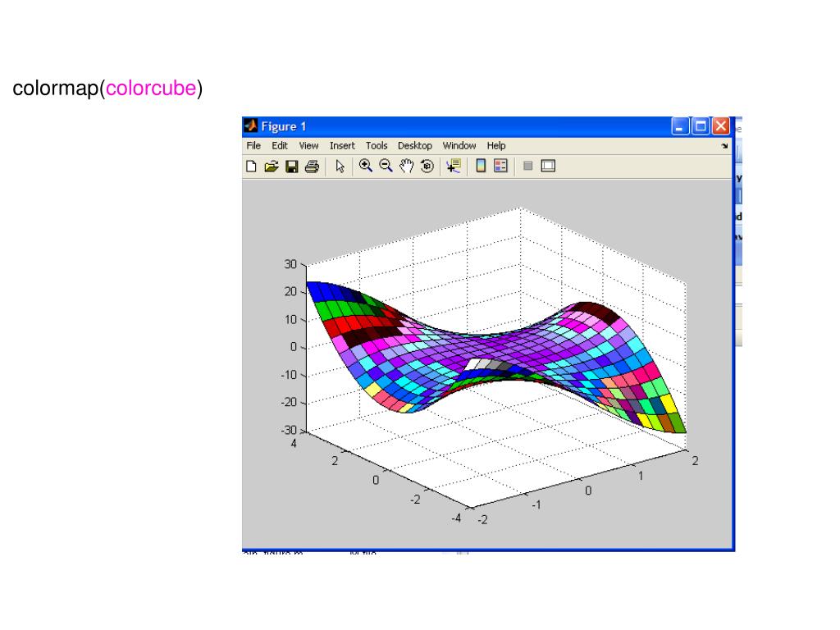Open the File menu

tap(253, 146)
